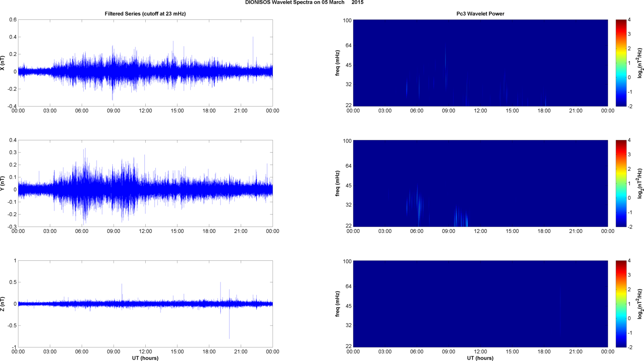Click the middle colorbar's log2(nT²/Hz) label

pos(640,183)
